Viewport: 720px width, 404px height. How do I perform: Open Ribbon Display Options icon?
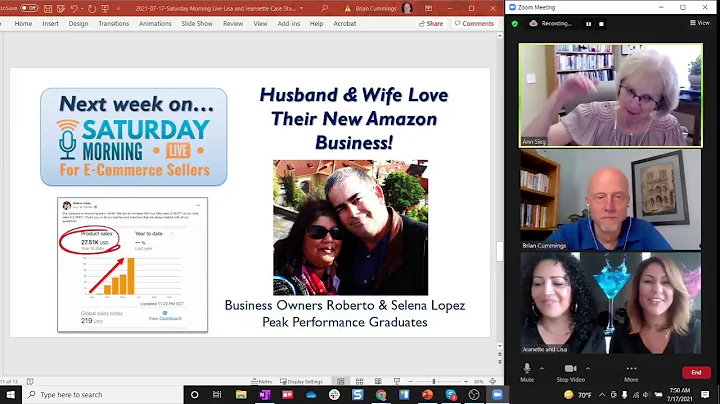(x=428, y=8)
